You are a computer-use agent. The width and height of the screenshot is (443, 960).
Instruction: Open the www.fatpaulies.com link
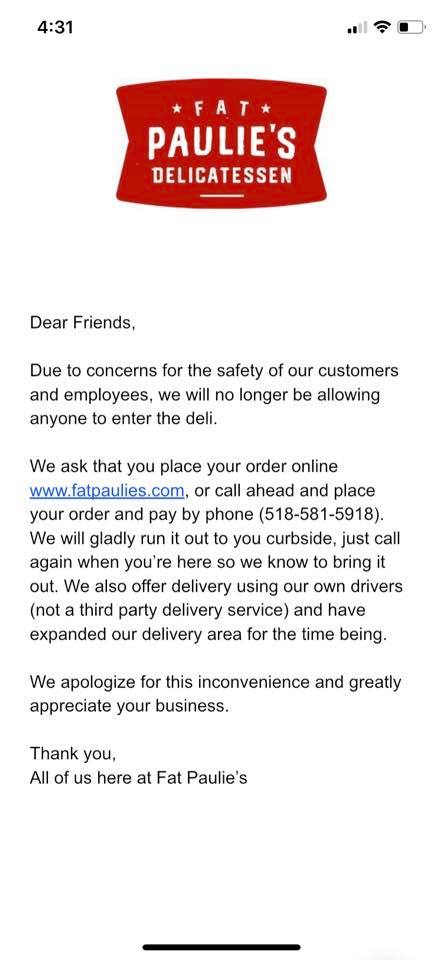coord(107,490)
